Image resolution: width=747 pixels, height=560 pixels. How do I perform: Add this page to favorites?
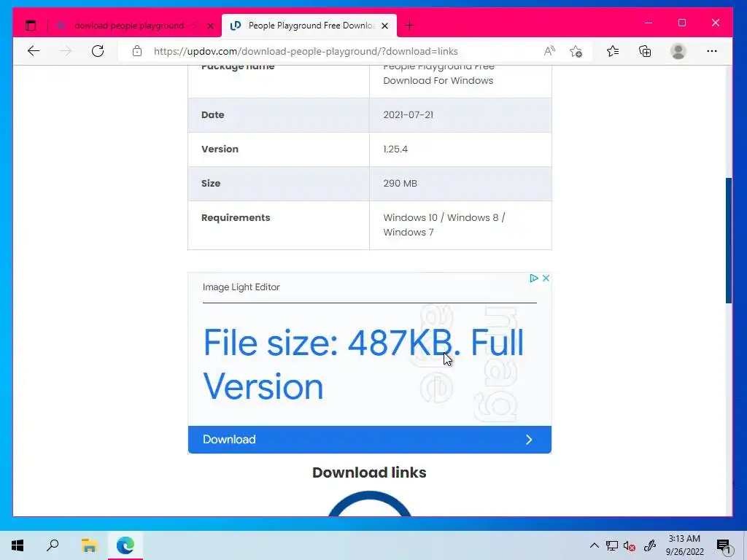[x=576, y=51]
